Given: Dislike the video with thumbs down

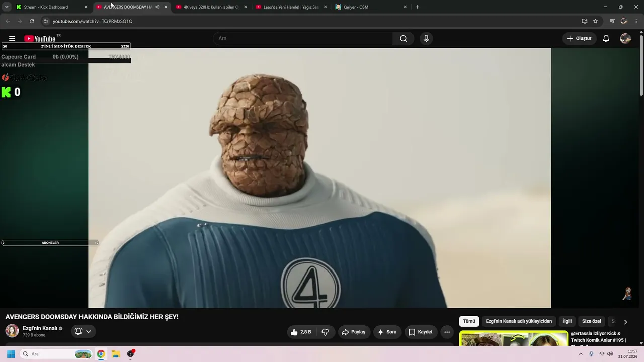Looking at the screenshot, I should [x=326, y=332].
